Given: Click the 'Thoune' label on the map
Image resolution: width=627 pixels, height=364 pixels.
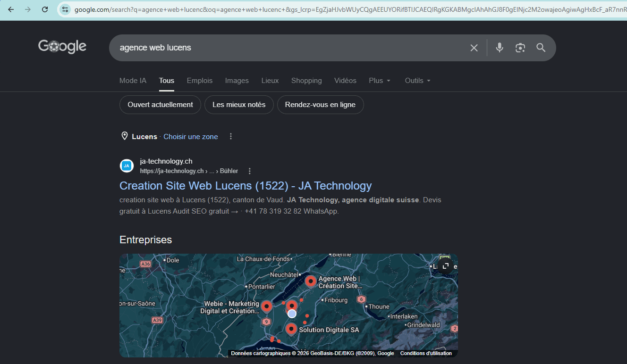Looking at the screenshot, I should (379, 306).
